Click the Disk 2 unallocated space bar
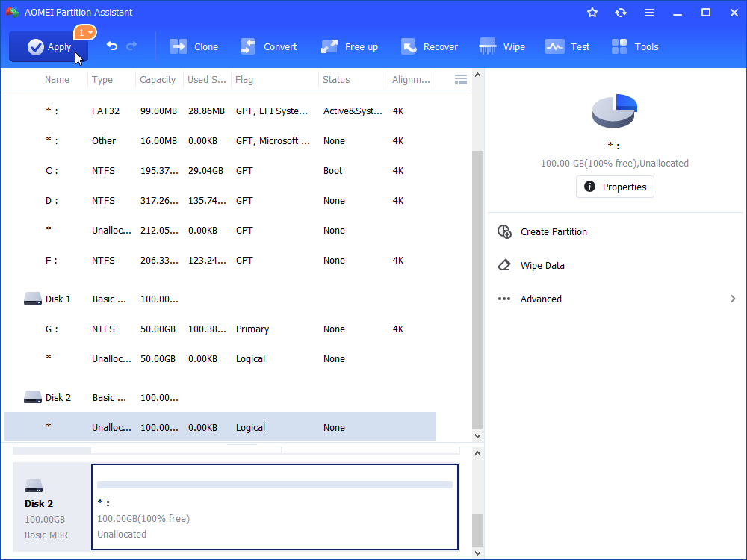The height and width of the screenshot is (560, 747). 274,508
